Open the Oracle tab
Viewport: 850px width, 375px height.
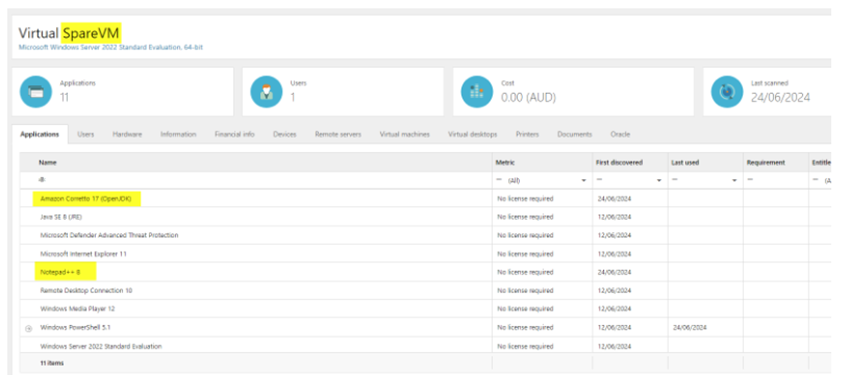620,134
